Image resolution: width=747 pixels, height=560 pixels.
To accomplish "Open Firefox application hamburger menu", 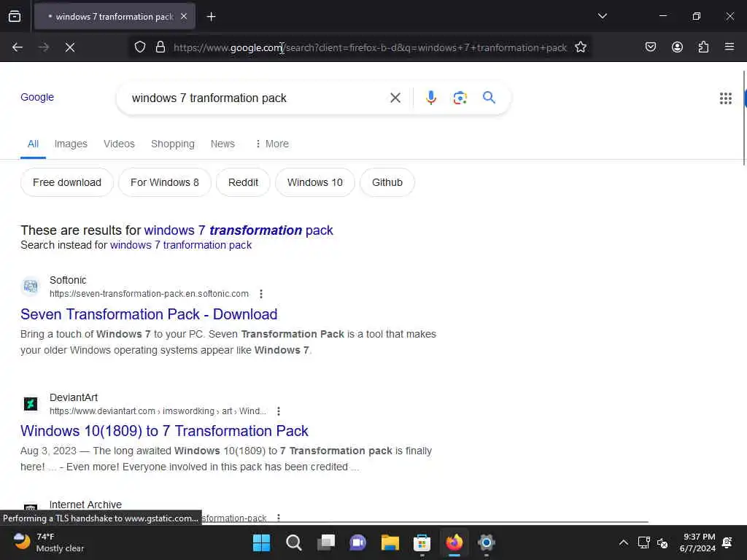I will [729, 47].
